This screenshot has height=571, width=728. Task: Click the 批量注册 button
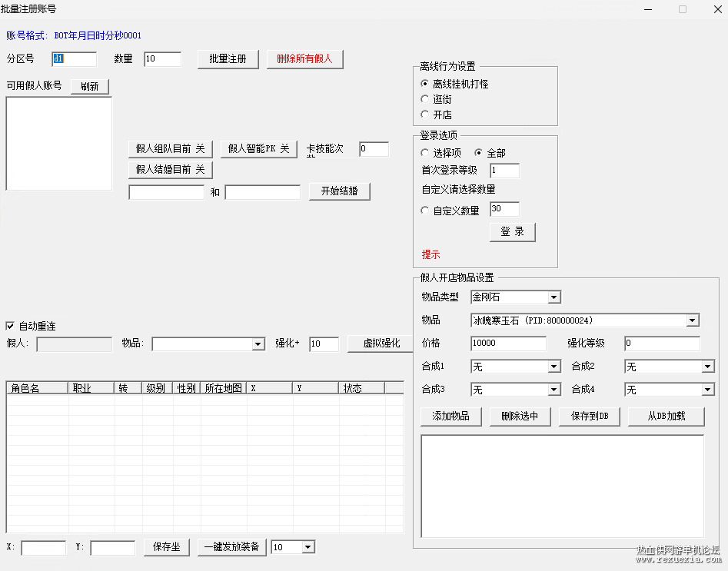click(228, 59)
